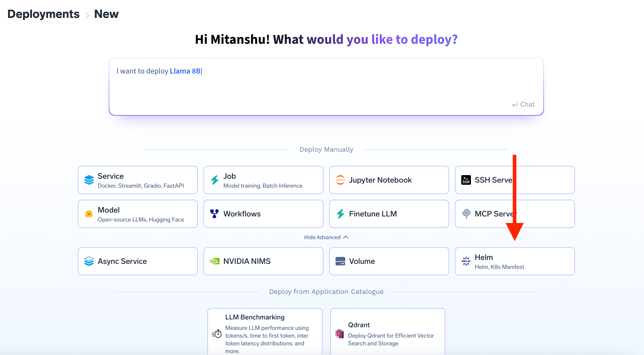The image size is (644, 355).
Task: Click the New breadcrumb label
Action: 106,14
